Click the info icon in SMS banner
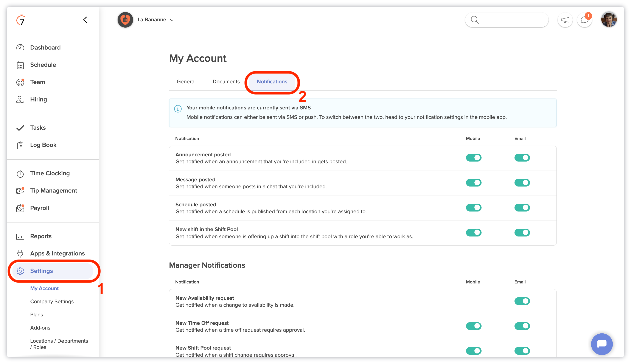 (x=178, y=109)
